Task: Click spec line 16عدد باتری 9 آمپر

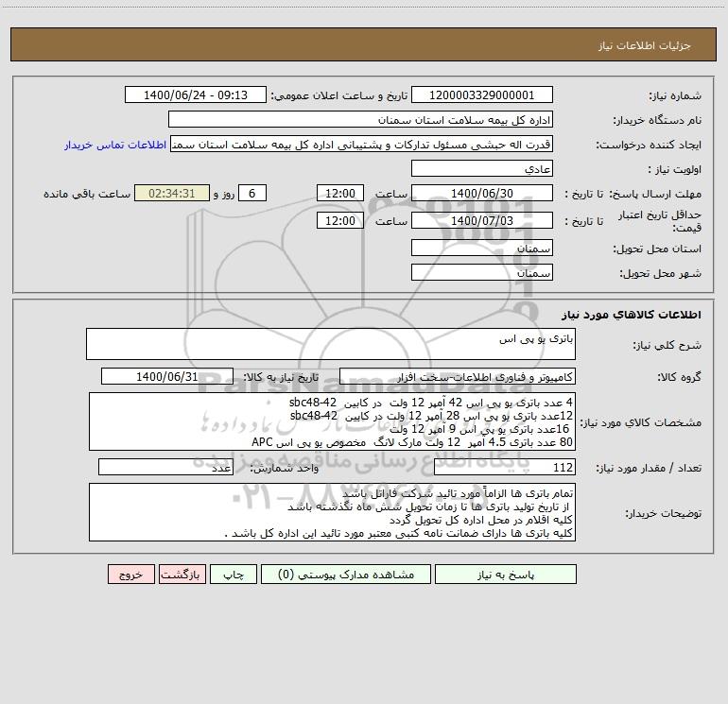Action: 478,429
